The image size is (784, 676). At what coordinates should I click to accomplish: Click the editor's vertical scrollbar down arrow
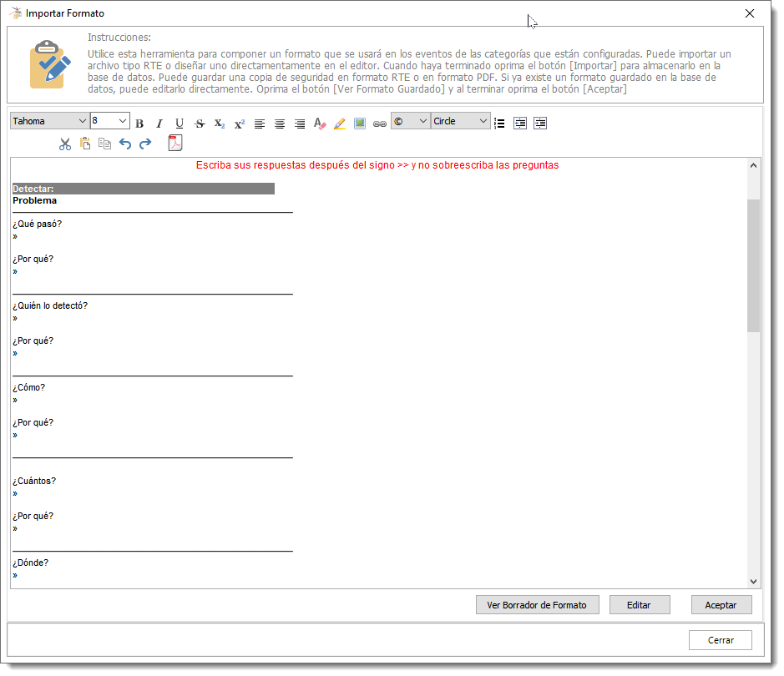753,582
